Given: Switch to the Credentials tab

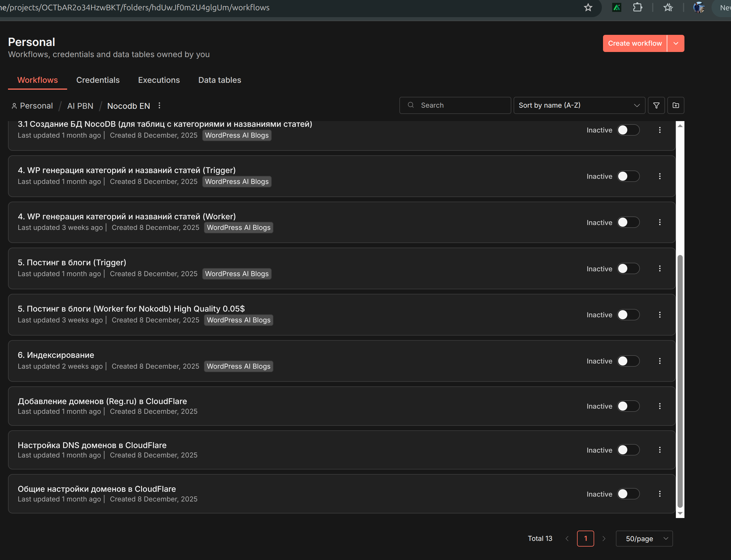Looking at the screenshot, I should tap(98, 80).
